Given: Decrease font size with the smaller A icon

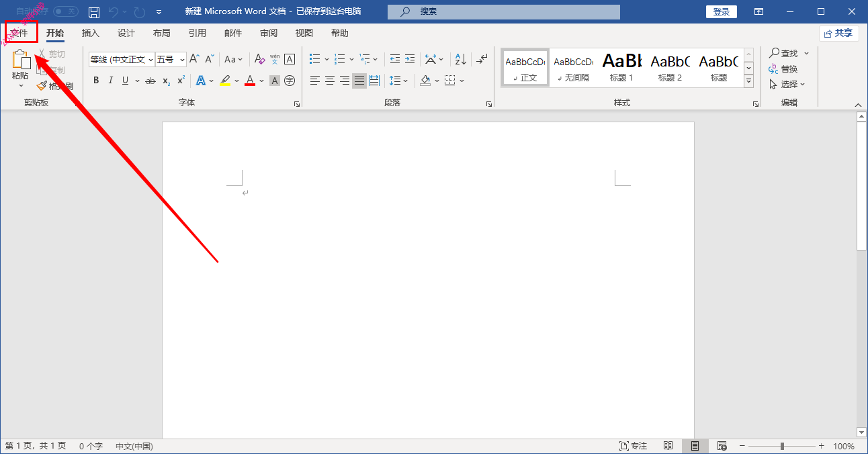Looking at the screenshot, I should coord(209,59).
